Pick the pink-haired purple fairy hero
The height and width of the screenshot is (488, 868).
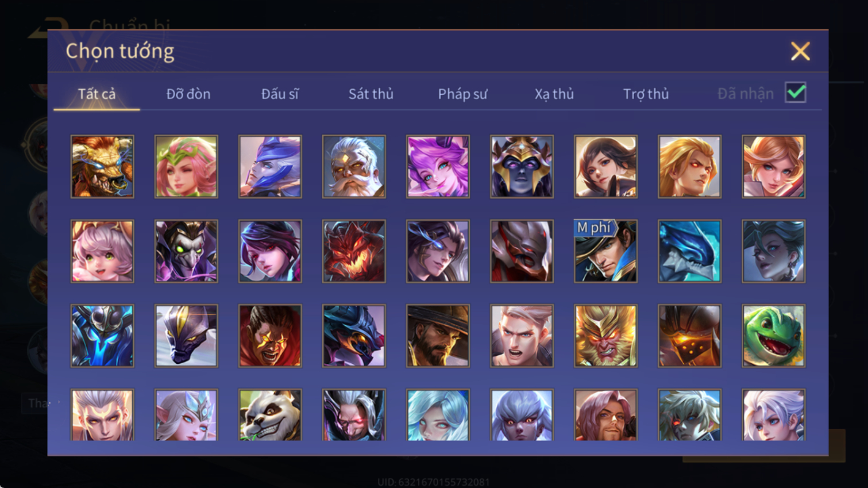[x=438, y=167]
